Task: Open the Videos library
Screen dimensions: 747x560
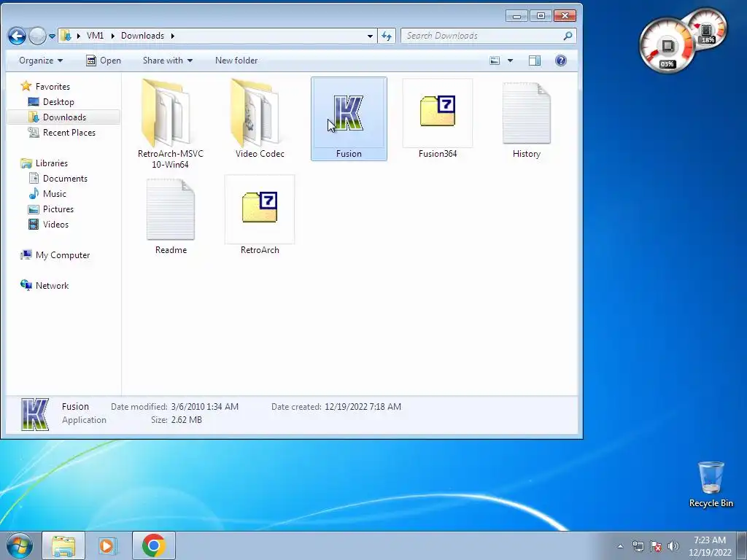Action: [x=55, y=225]
